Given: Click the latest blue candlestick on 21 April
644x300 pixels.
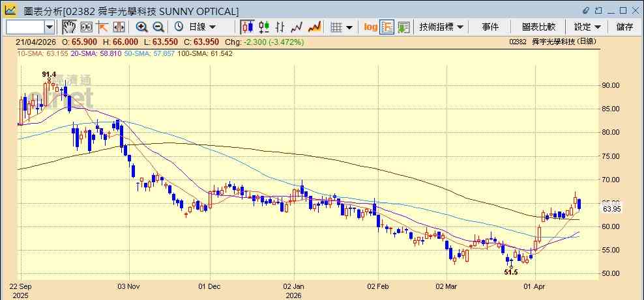Looking at the screenshot, I should pyautogui.click(x=579, y=204).
